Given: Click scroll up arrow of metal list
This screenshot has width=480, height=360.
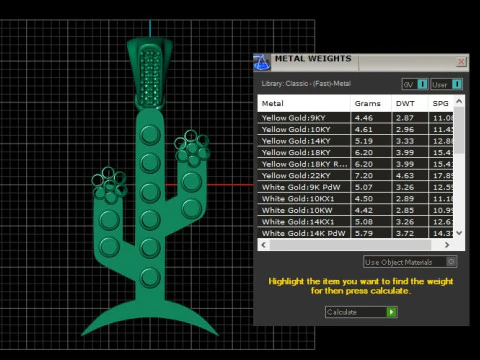Looking at the screenshot, I should tap(459, 101).
